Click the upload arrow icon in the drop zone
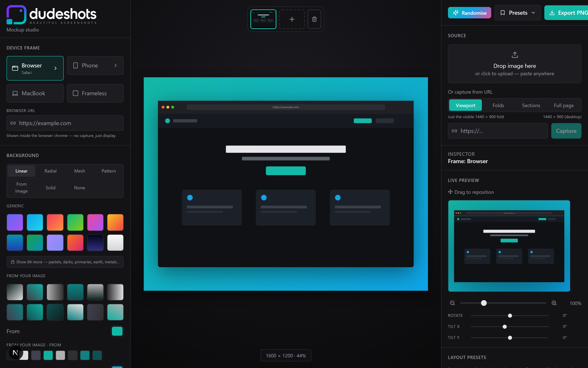588x368 pixels. (x=515, y=55)
